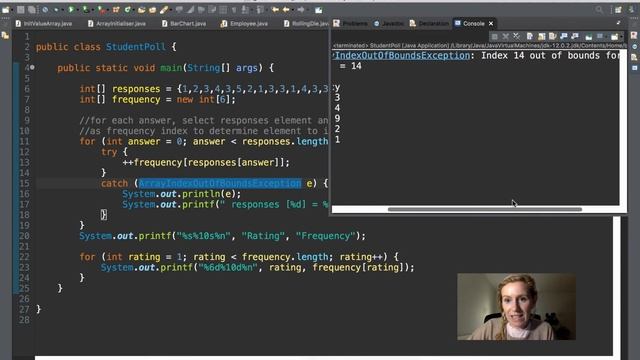This screenshot has height=360, width=640.
Task: Click the Search pencil icon in the toolbar
Action: click(164, 10)
